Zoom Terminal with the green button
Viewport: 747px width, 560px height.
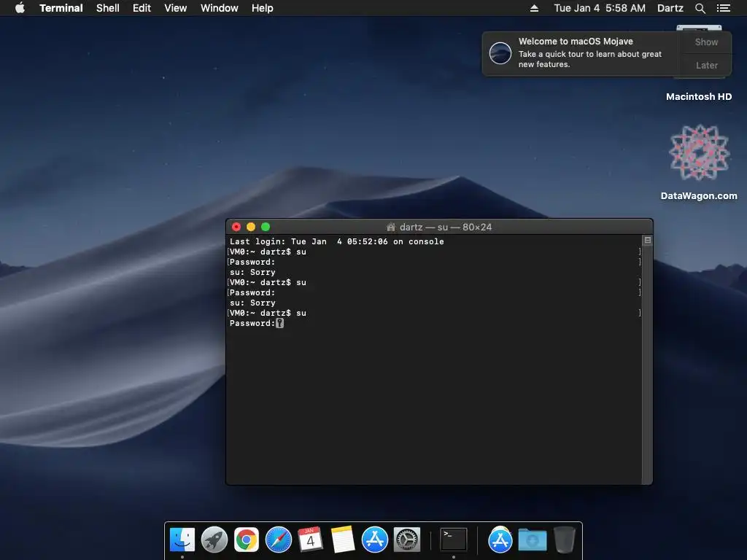click(x=266, y=227)
